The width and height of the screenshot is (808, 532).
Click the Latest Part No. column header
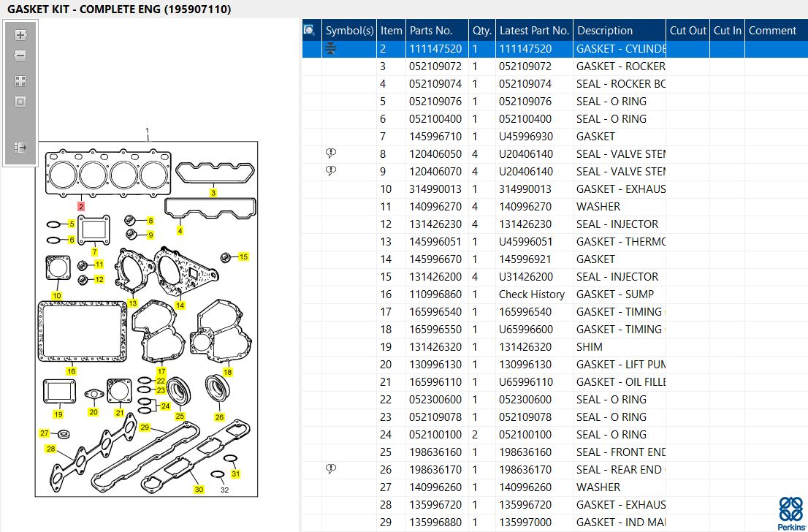pos(534,31)
